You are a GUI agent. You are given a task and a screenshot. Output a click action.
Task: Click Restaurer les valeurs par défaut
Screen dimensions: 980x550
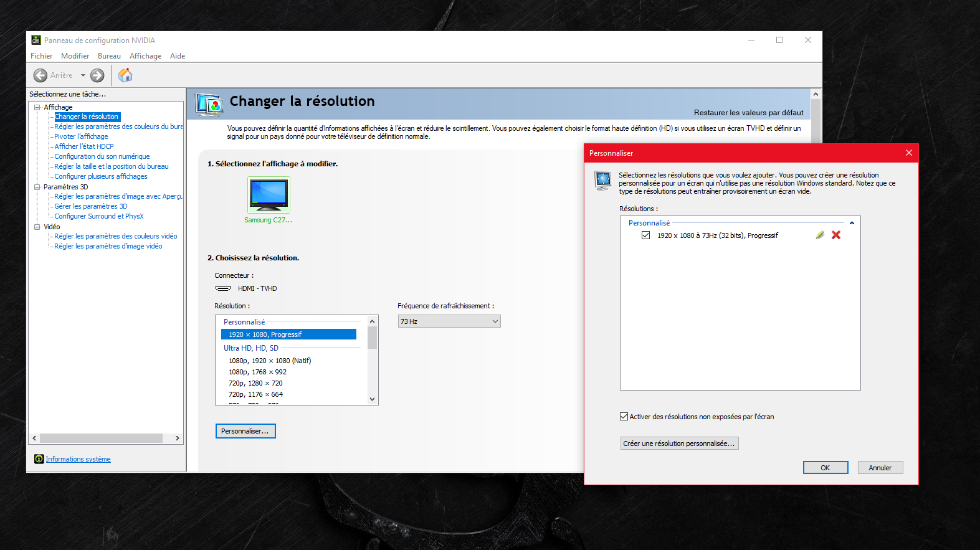[748, 113]
